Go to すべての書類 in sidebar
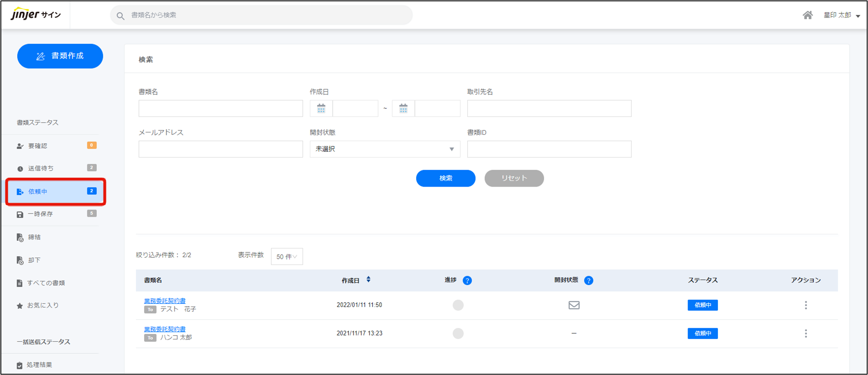Image resolution: width=868 pixels, height=375 pixels. point(46,283)
